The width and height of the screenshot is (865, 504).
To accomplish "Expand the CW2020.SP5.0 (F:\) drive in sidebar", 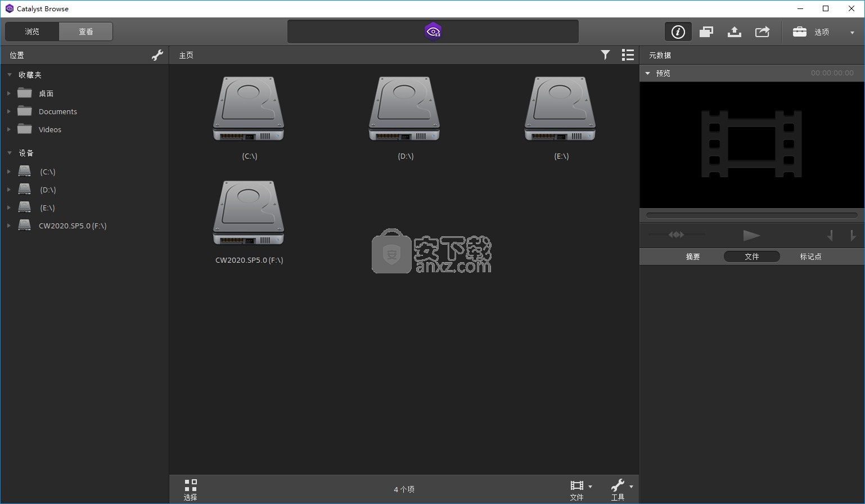I will (x=9, y=226).
